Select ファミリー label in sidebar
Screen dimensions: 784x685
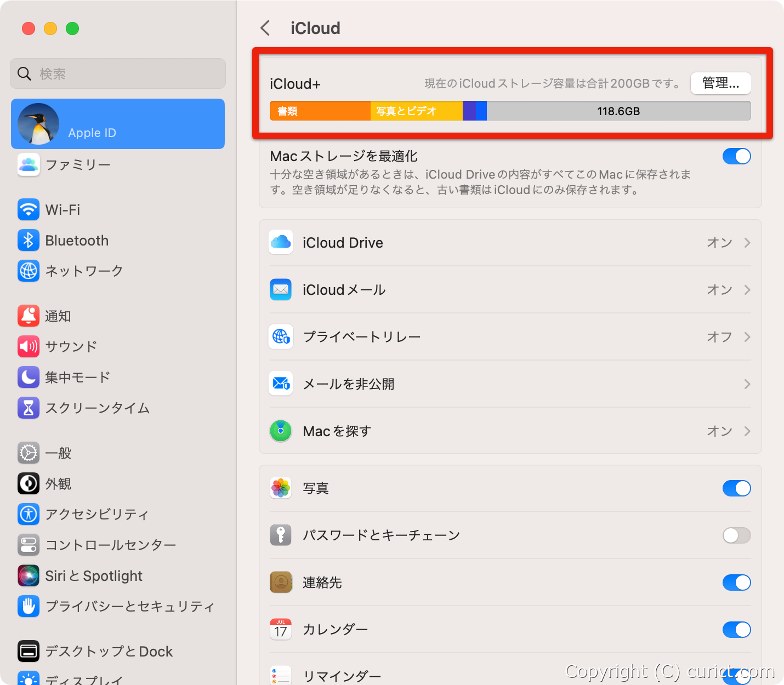tap(78, 165)
